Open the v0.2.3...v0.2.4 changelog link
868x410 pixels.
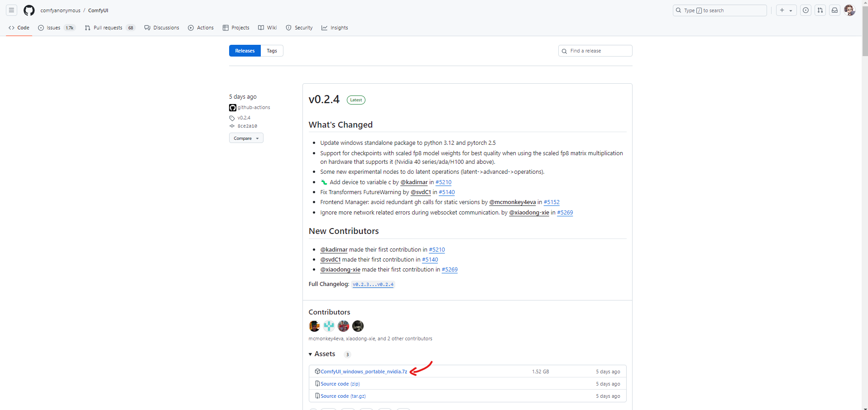[x=373, y=284]
